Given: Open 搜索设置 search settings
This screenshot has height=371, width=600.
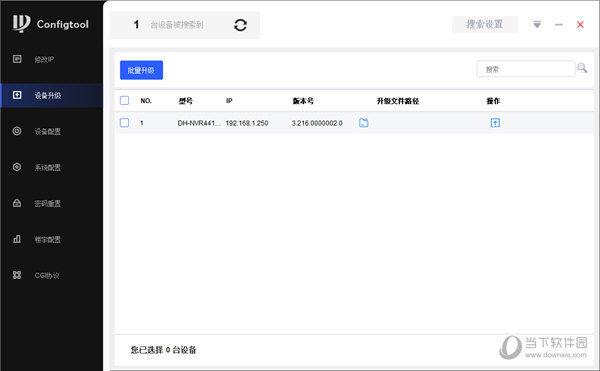Looking at the screenshot, I should 485,24.
